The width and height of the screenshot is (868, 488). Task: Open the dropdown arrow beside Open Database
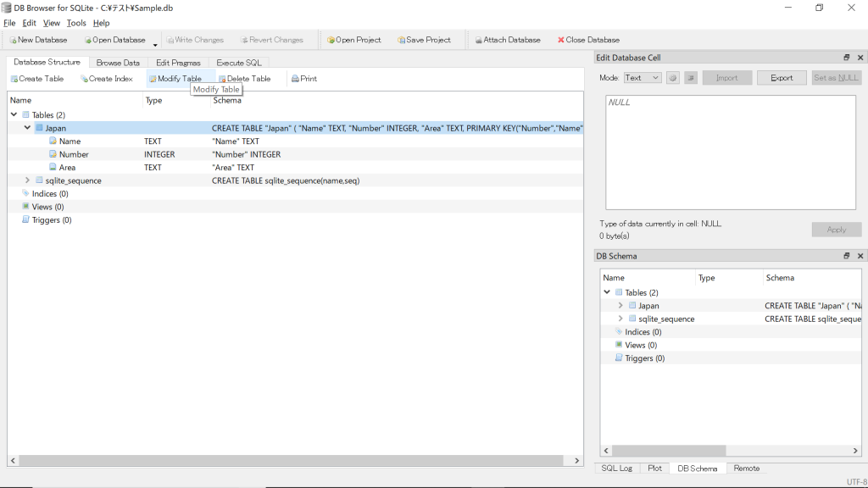(155, 43)
